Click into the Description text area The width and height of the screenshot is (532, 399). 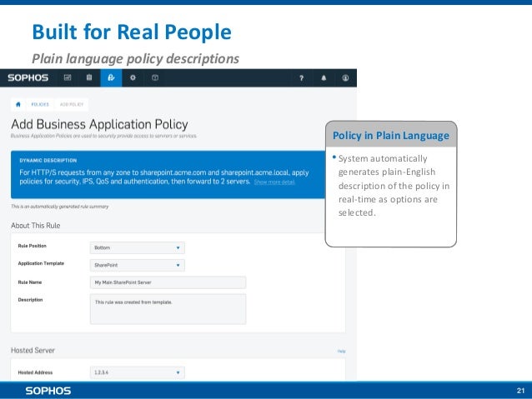click(x=168, y=309)
